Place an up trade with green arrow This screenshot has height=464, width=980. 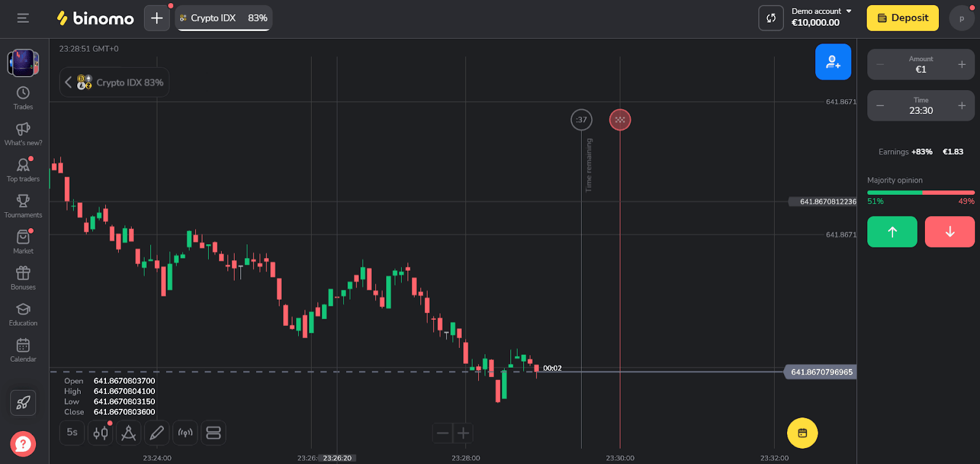tap(892, 232)
